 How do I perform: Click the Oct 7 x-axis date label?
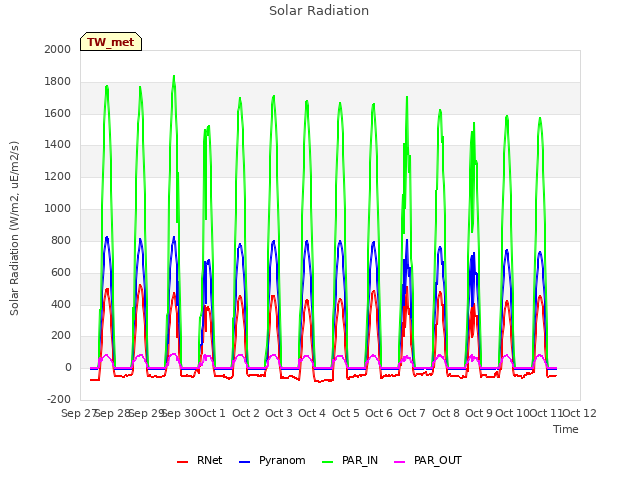[x=412, y=413]
